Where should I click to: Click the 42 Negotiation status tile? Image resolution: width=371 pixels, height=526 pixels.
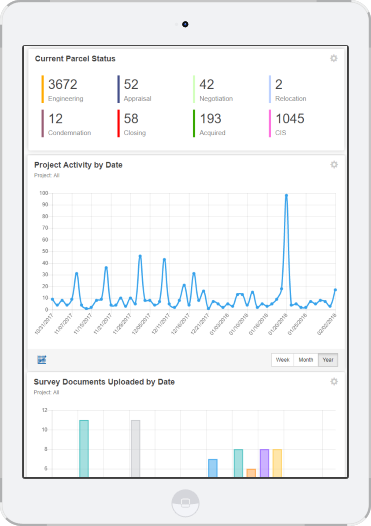tap(213, 89)
